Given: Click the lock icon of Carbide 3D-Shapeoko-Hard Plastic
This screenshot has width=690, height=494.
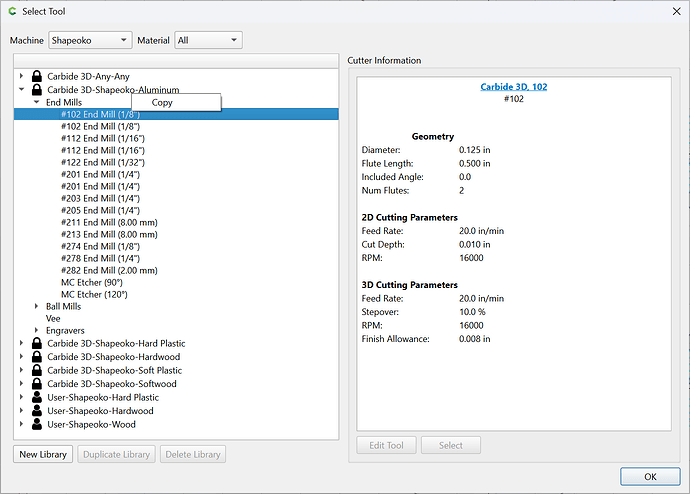Looking at the screenshot, I should 37,343.
